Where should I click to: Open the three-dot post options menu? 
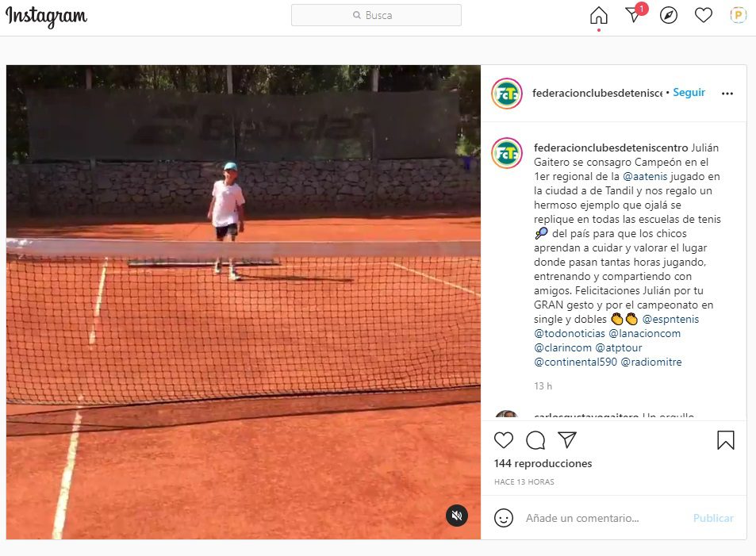[x=727, y=94]
